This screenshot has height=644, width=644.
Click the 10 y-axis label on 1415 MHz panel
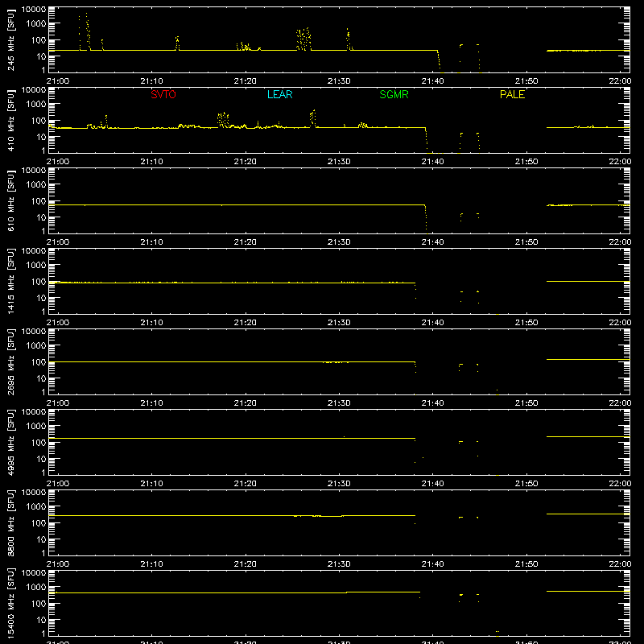pyautogui.click(x=41, y=298)
